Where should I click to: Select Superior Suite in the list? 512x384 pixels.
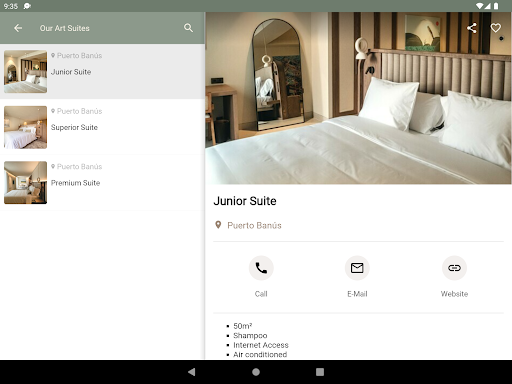(x=102, y=127)
